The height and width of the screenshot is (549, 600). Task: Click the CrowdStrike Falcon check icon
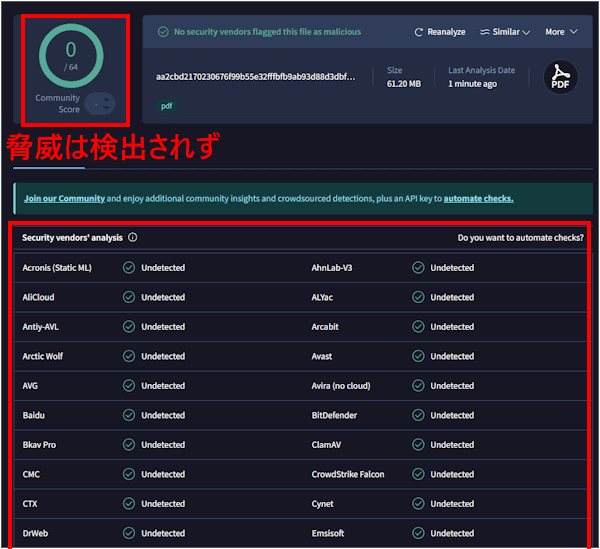point(418,474)
